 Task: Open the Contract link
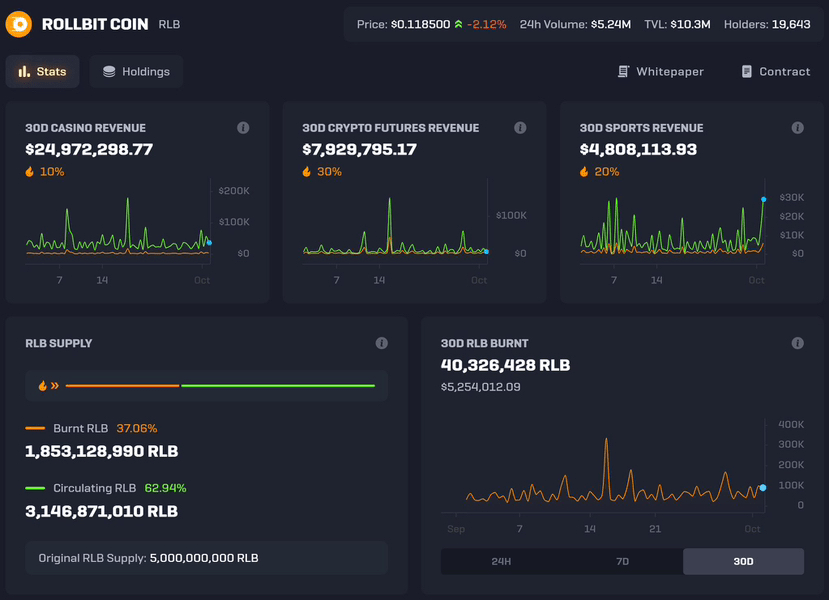(775, 72)
